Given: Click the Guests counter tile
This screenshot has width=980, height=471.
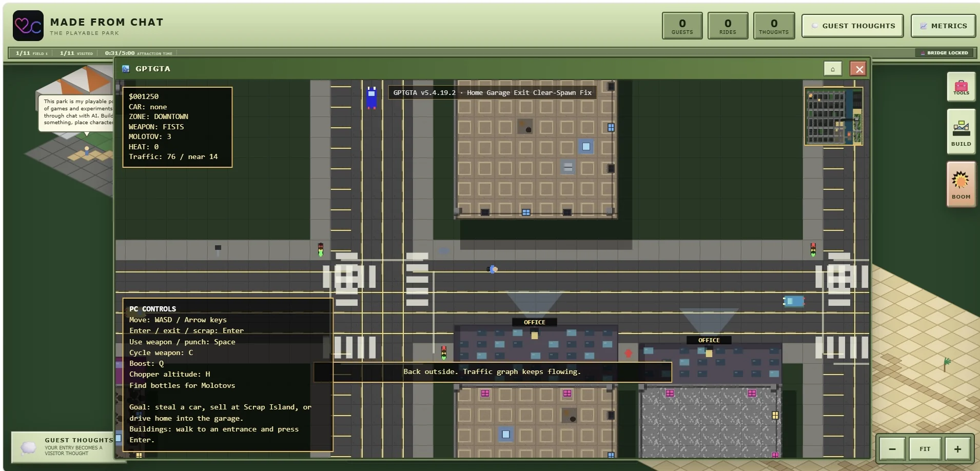Looking at the screenshot, I should [x=682, y=26].
